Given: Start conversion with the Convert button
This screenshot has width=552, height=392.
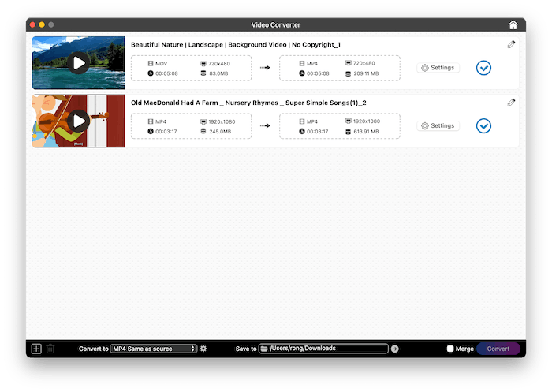Looking at the screenshot, I should click(x=498, y=349).
